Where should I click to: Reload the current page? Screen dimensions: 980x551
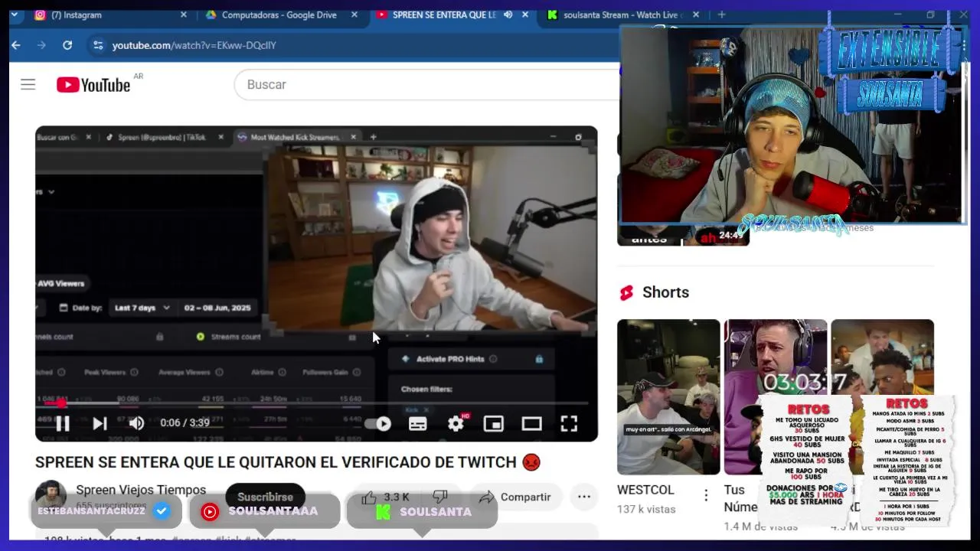click(67, 45)
